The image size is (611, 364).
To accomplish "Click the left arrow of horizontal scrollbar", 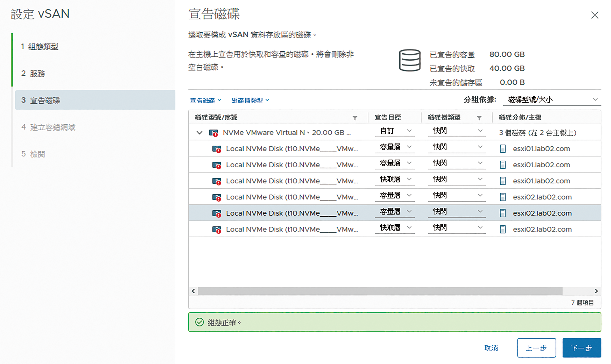I will tap(193, 291).
